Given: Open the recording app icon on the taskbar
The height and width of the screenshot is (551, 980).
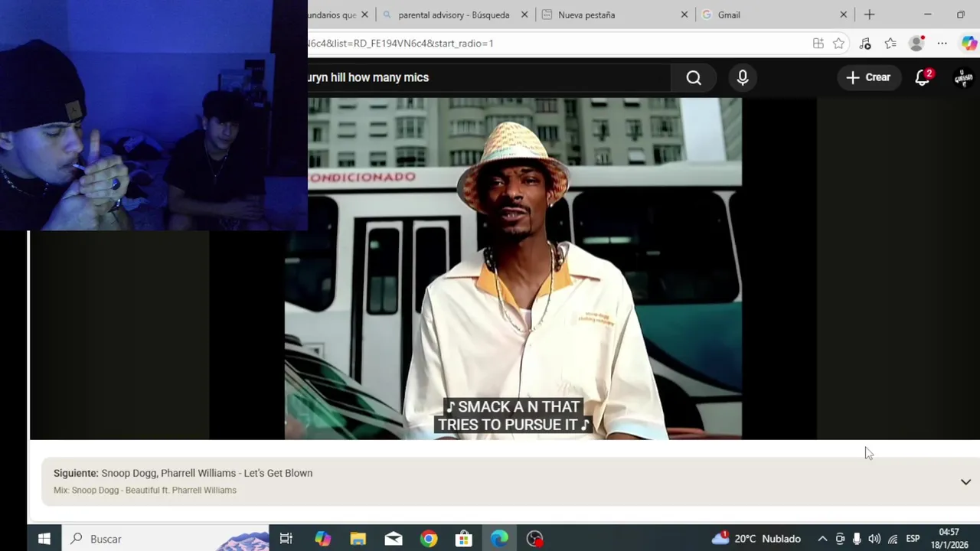Looking at the screenshot, I should click(534, 539).
